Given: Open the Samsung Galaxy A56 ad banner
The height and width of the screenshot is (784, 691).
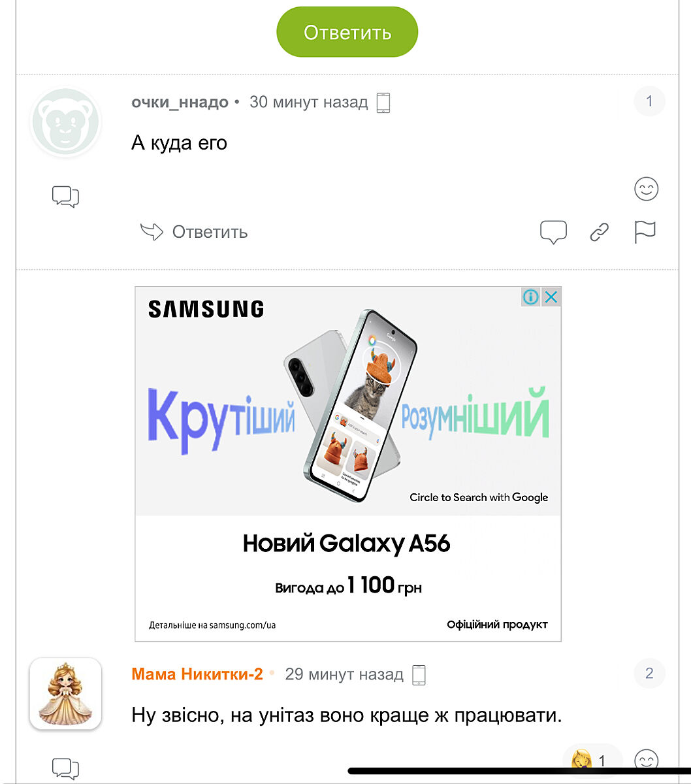Looking at the screenshot, I should tap(348, 464).
